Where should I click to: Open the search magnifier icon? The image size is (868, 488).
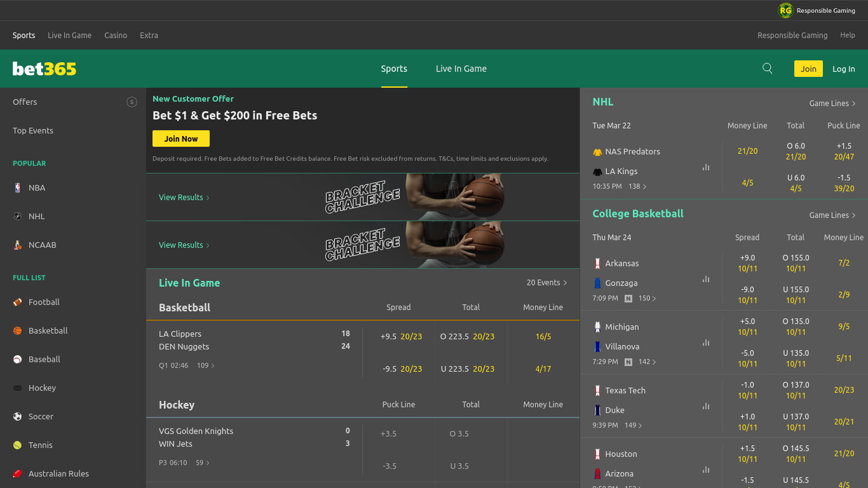[768, 69]
